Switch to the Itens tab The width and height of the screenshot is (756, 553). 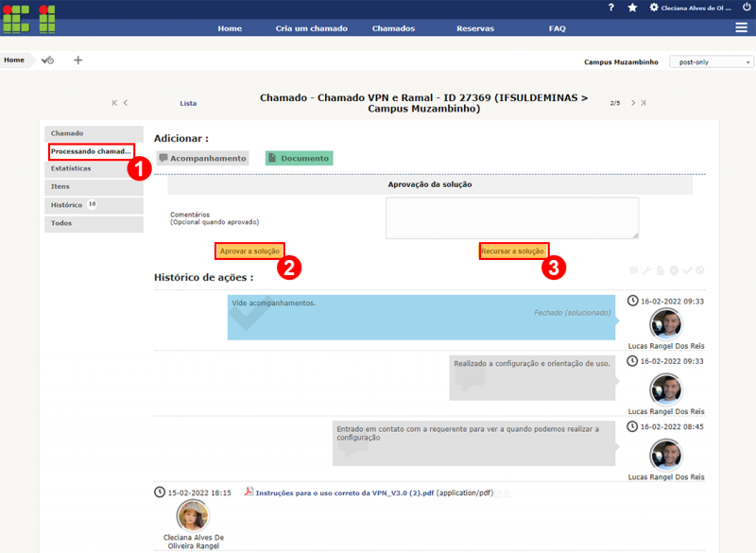tap(94, 186)
